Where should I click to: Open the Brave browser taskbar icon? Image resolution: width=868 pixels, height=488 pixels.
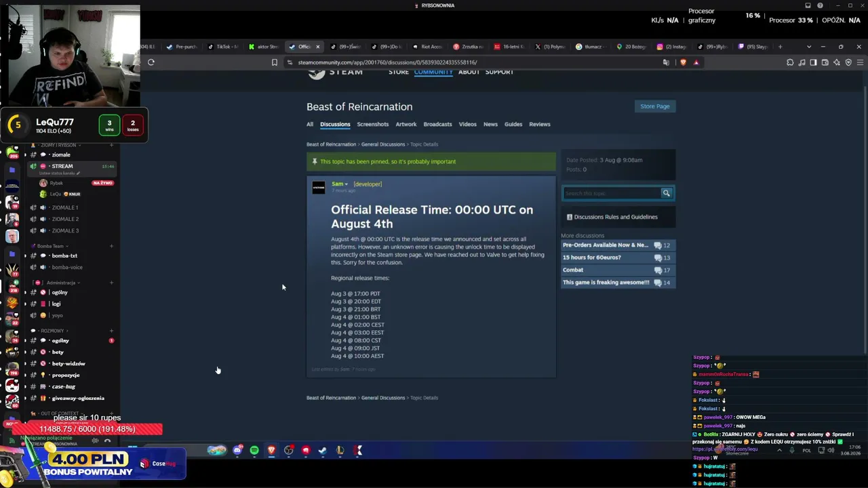pyautogui.click(x=271, y=450)
